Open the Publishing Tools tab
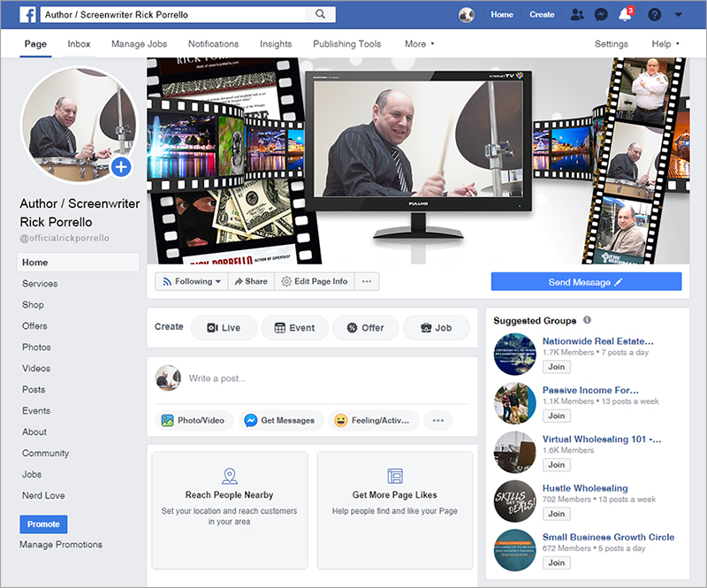This screenshot has height=588, width=707. (347, 44)
